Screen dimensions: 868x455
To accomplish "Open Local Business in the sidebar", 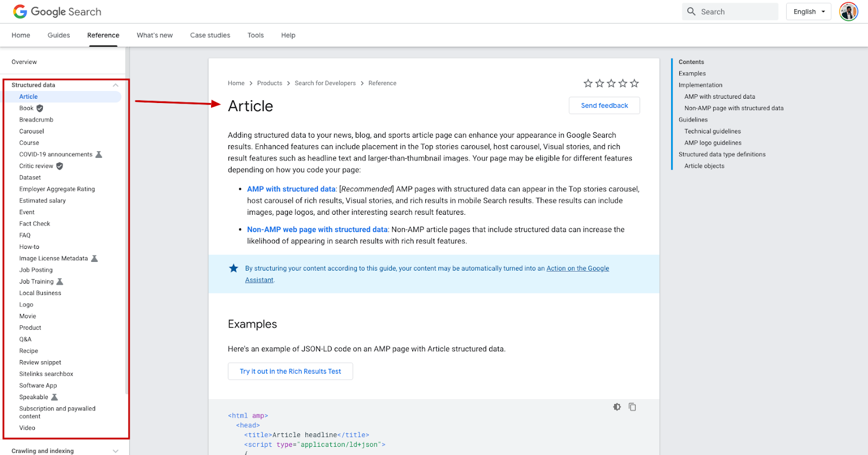I will (40, 293).
